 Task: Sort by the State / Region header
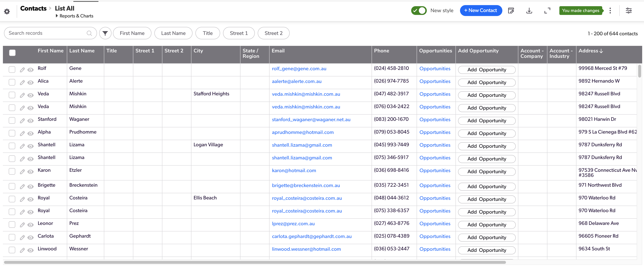(x=251, y=54)
